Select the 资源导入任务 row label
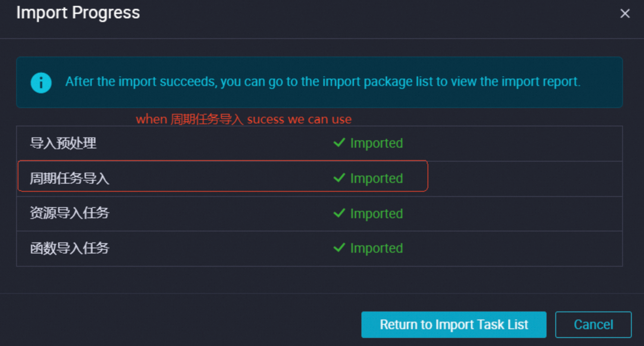 click(69, 213)
